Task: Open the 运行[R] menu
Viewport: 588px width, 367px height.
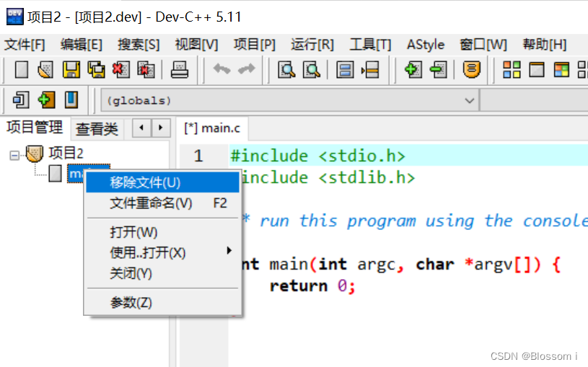Action: [312, 45]
